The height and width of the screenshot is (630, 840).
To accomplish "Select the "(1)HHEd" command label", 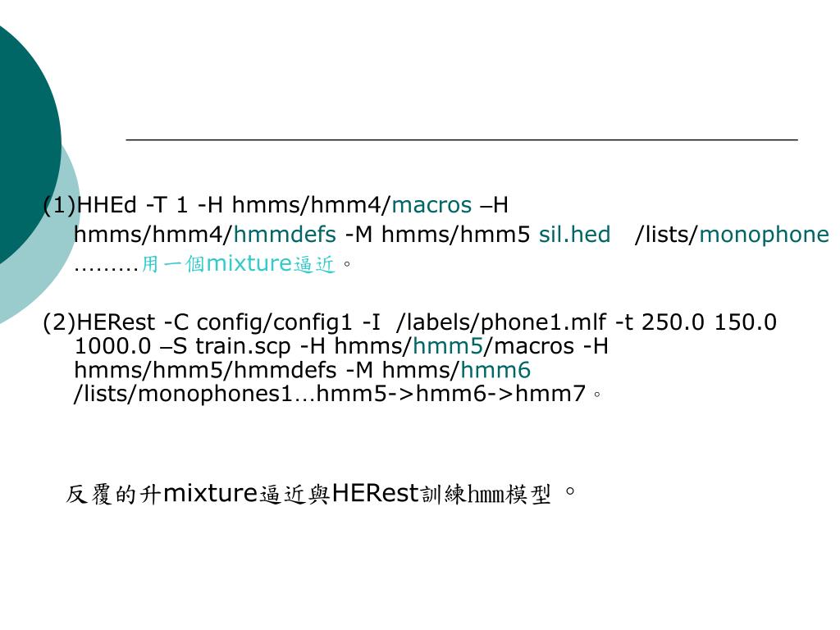I will (x=89, y=205).
